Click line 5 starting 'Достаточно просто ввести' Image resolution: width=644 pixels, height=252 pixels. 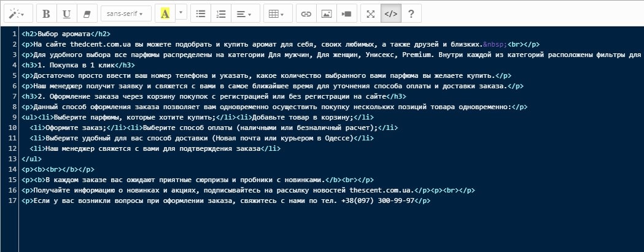tap(266, 75)
